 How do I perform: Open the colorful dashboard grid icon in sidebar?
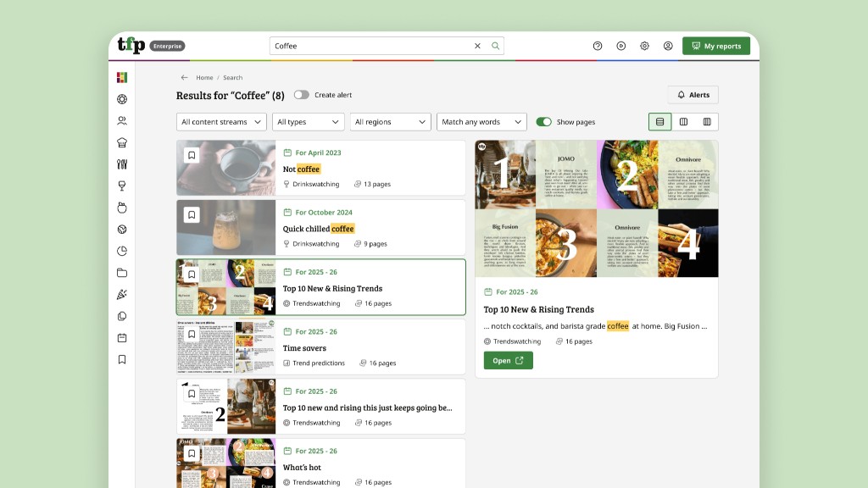[x=122, y=77]
